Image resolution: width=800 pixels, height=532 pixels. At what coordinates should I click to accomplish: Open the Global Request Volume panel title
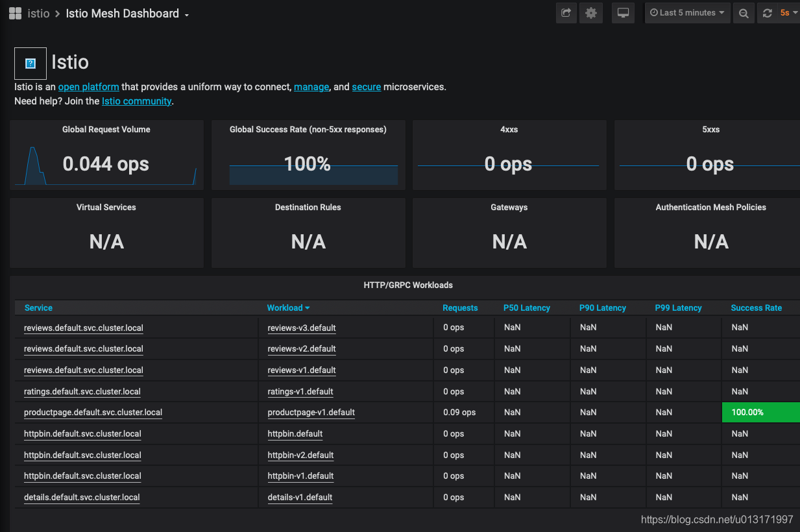[x=106, y=130]
